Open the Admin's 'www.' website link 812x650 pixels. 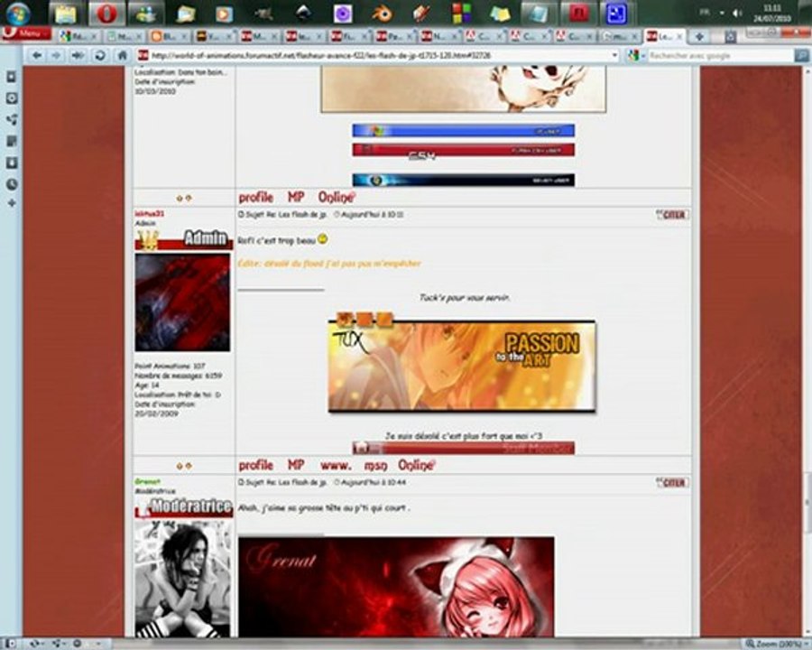pyautogui.click(x=336, y=466)
